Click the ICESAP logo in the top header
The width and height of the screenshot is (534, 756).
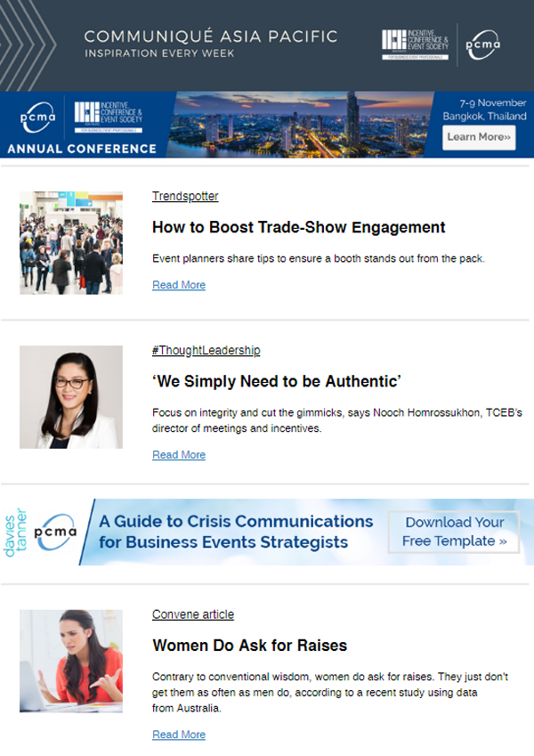(x=417, y=44)
